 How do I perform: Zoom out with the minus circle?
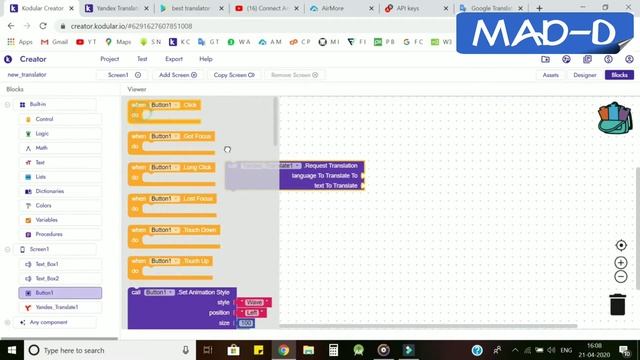(621, 276)
